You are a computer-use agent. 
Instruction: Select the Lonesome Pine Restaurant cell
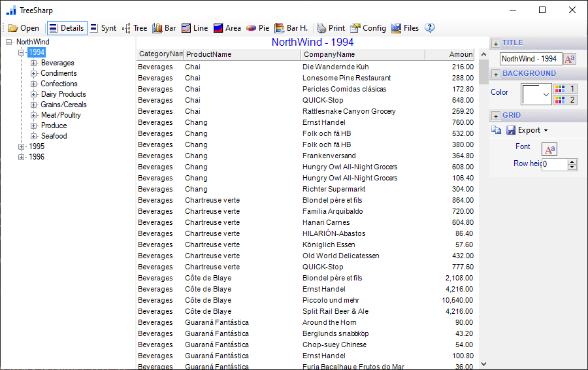[x=346, y=78]
